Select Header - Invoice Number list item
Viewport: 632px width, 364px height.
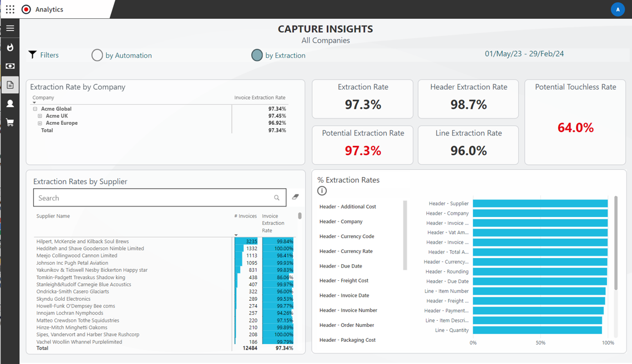(348, 310)
